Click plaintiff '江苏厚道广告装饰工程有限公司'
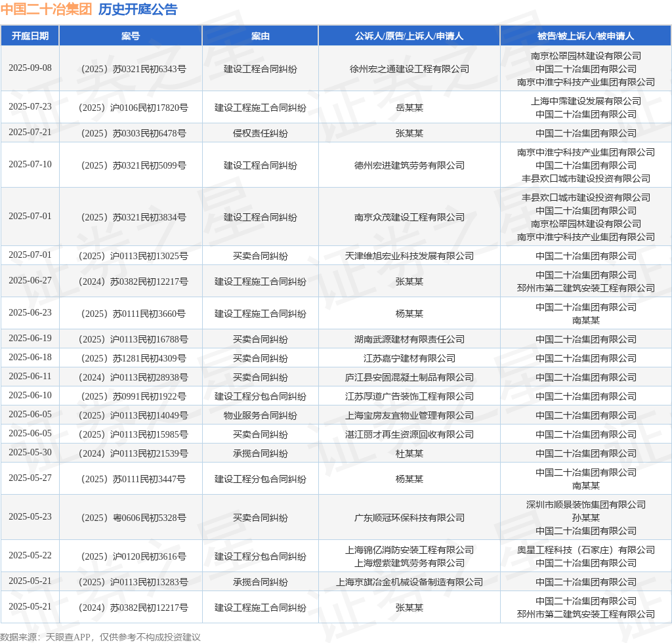The height and width of the screenshot is (643, 672). 409,396
